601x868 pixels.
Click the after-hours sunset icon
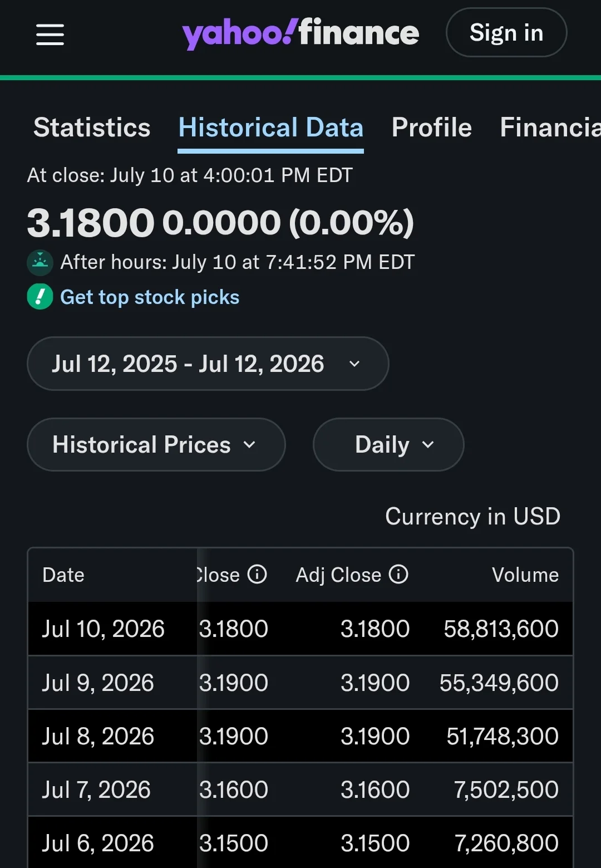coord(40,262)
